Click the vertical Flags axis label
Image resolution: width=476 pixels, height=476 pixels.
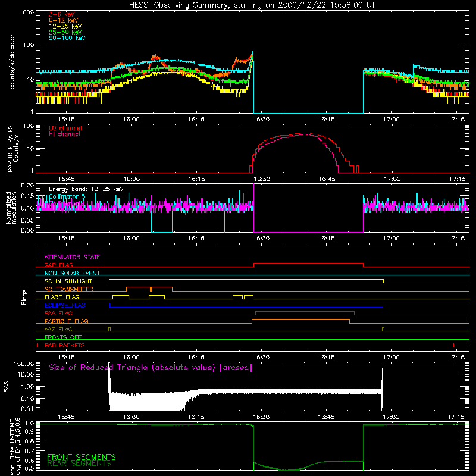click(24, 297)
